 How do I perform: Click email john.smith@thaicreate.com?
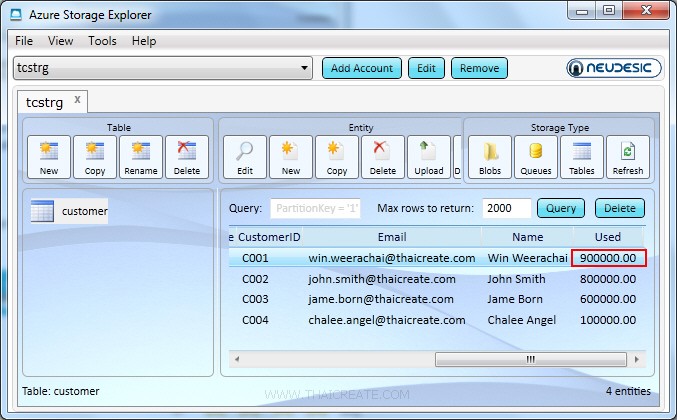coord(382,279)
